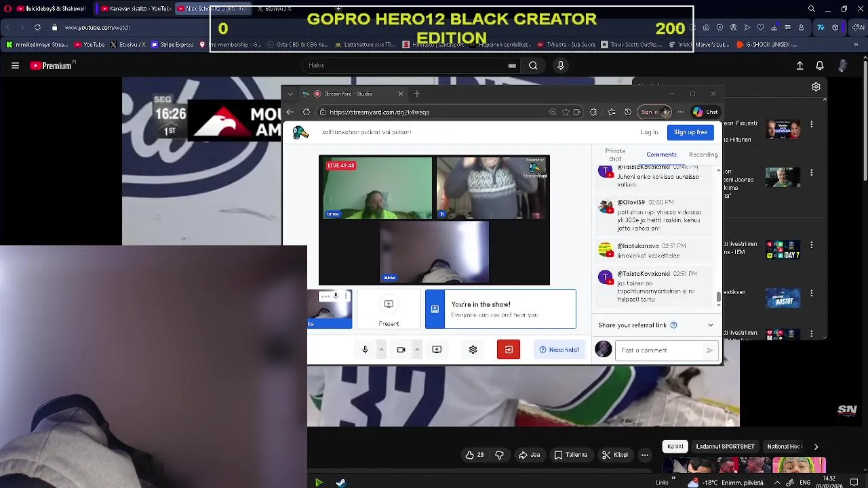The height and width of the screenshot is (488, 868).
Task: Open more actions ellipsis under video
Action: (x=645, y=455)
